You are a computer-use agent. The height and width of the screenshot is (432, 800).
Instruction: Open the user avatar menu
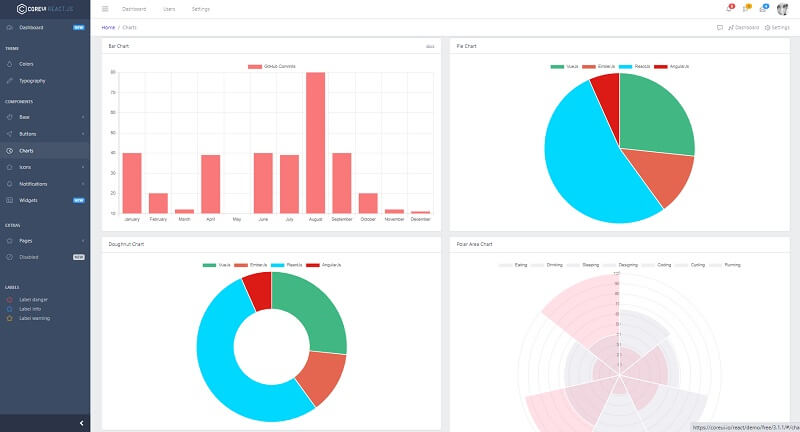(781, 9)
